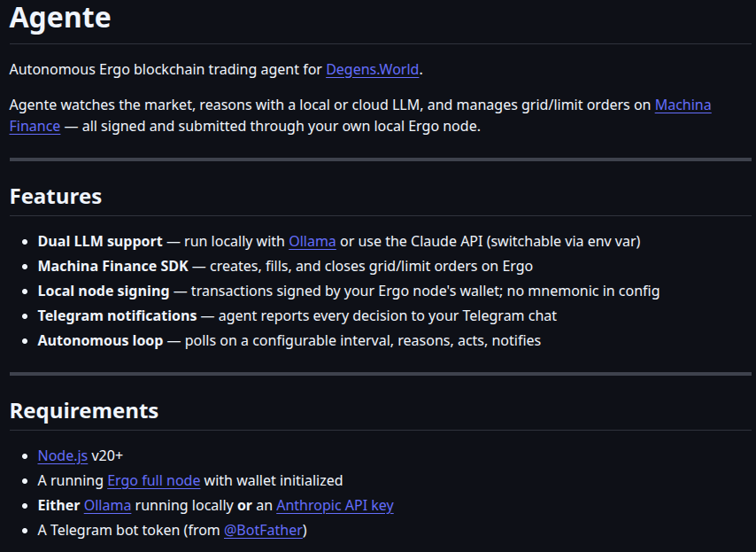Select the bold text 'Autonomous loop'
This screenshot has height=552, width=756.
click(x=100, y=340)
